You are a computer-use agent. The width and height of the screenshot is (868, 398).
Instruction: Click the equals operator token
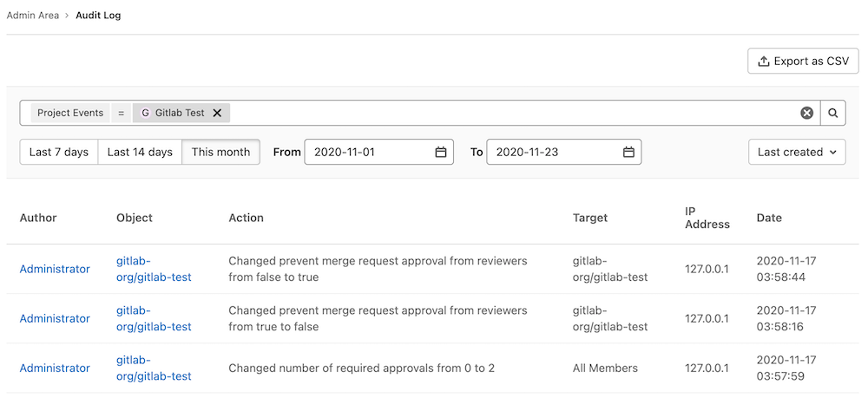(122, 113)
